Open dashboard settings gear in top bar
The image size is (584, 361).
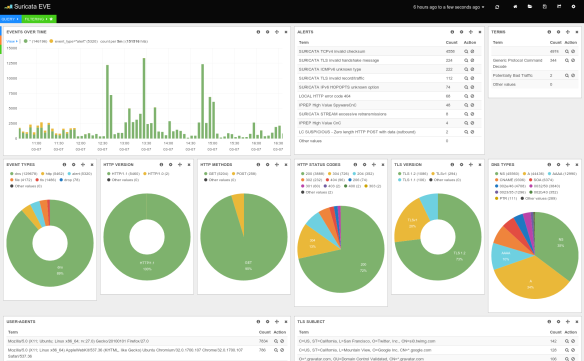coord(573,7)
